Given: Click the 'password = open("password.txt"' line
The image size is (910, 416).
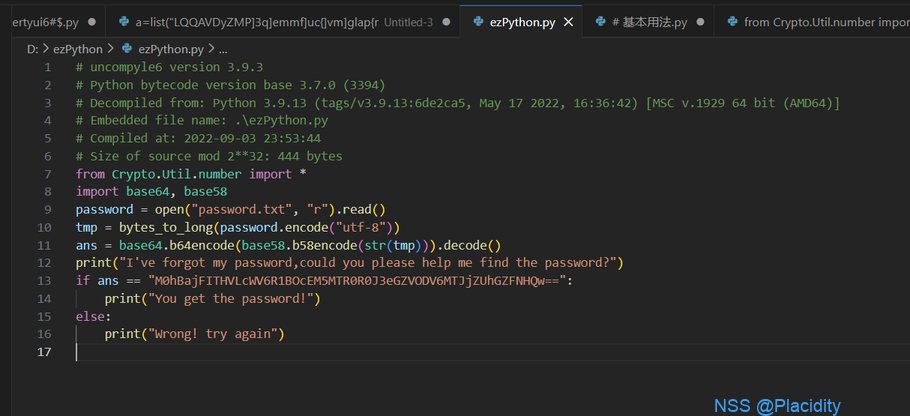Looking at the screenshot, I should (x=230, y=209).
